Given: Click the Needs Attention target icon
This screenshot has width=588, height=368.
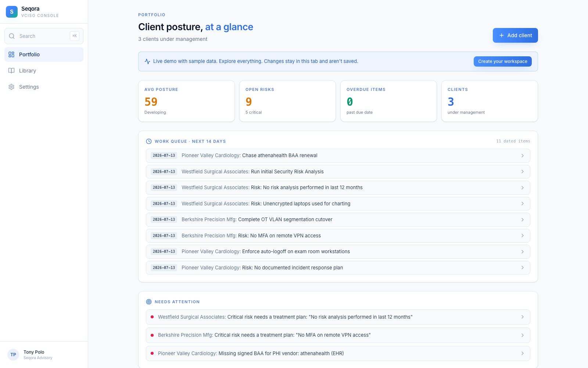Looking at the screenshot, I should (149, 302).
